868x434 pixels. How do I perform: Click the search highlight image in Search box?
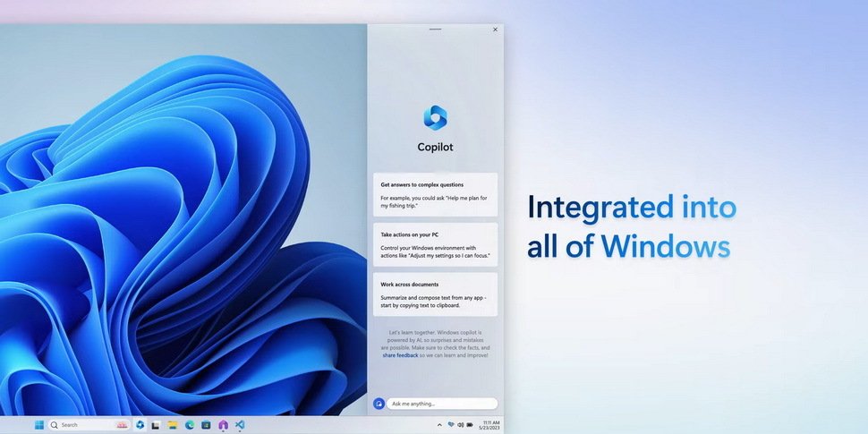coord(122,424)
